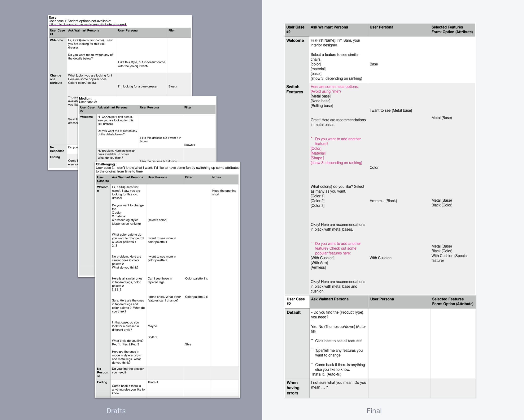
Task: Click the 'Default' row label
Action: pos(293,312)
